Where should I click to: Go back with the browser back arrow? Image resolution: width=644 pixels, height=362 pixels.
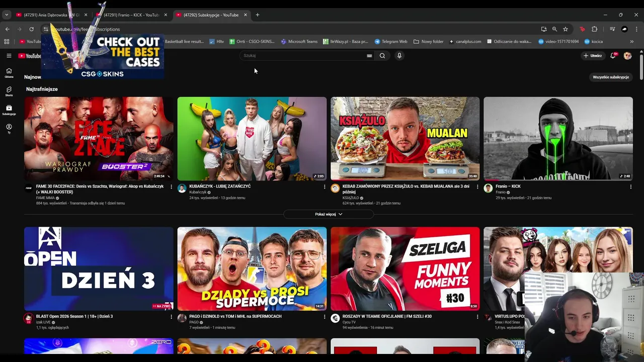[7, 29]
